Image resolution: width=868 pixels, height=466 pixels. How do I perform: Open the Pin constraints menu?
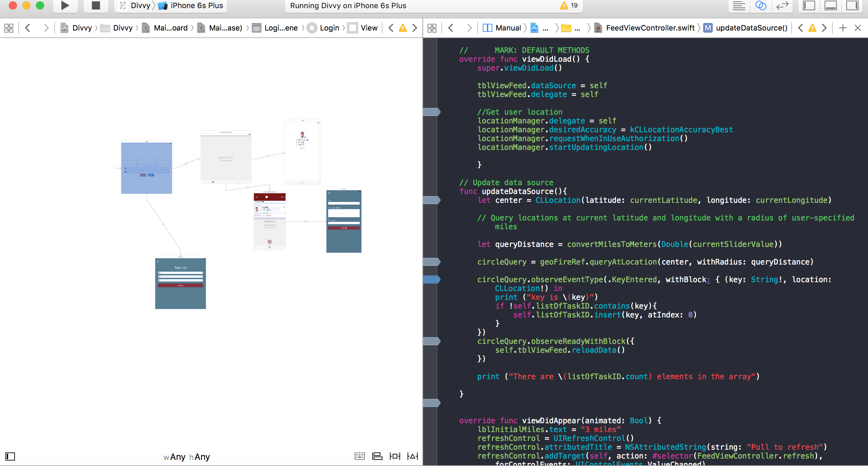pos(395,457)
